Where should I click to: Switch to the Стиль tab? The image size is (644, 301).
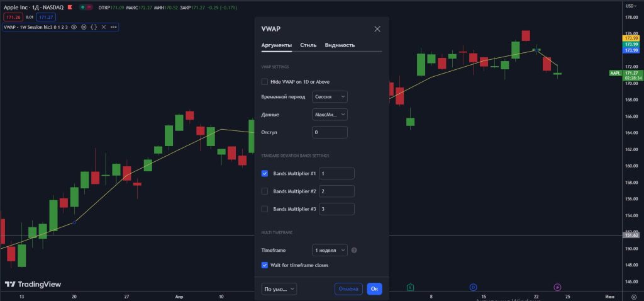click(308, 45)
